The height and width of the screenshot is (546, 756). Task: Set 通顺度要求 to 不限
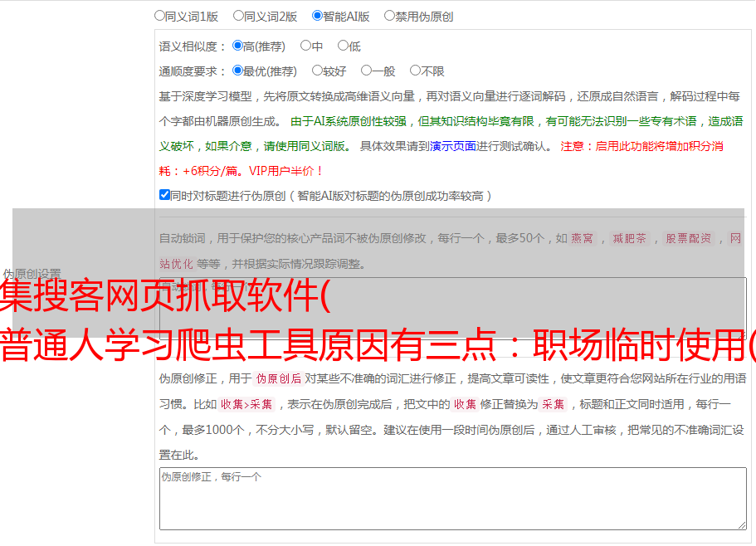[x=415, y=71]
